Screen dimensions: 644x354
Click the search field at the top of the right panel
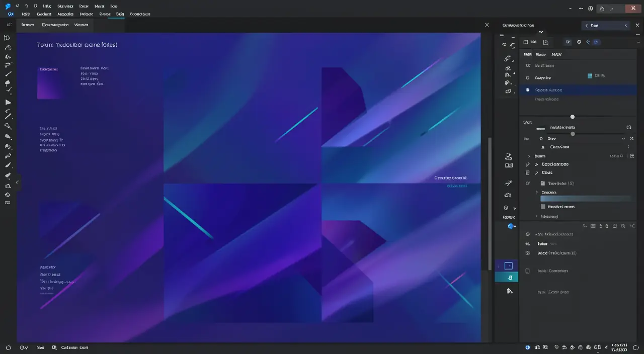click(x=606, y=25)
